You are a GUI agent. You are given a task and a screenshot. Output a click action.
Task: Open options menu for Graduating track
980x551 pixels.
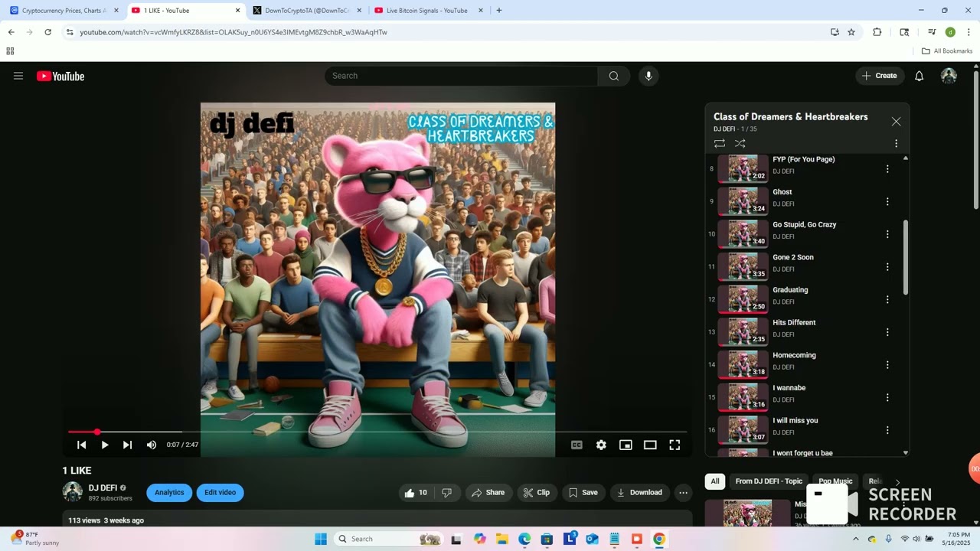coord(887,299)
